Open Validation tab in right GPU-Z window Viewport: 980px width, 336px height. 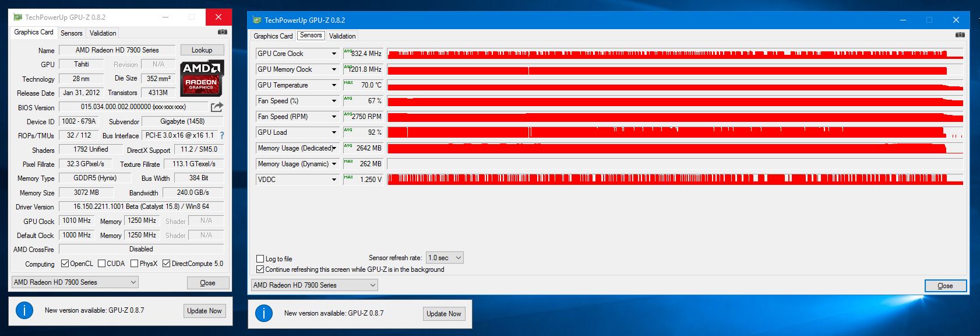343,36
